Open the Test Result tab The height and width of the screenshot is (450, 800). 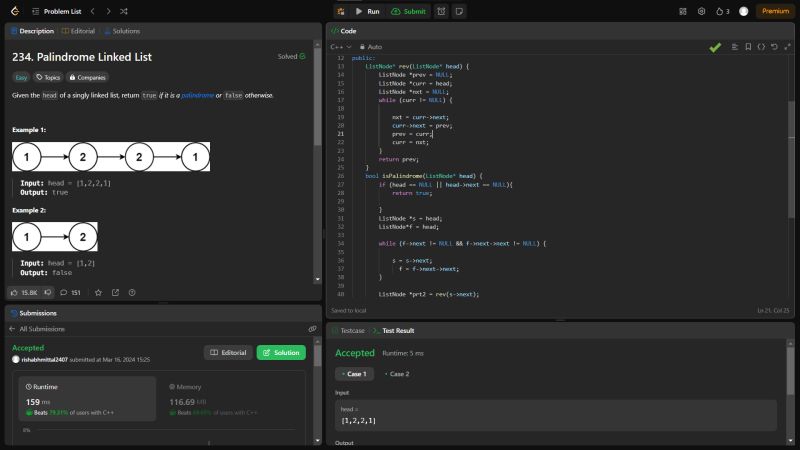tap(393, 331)
